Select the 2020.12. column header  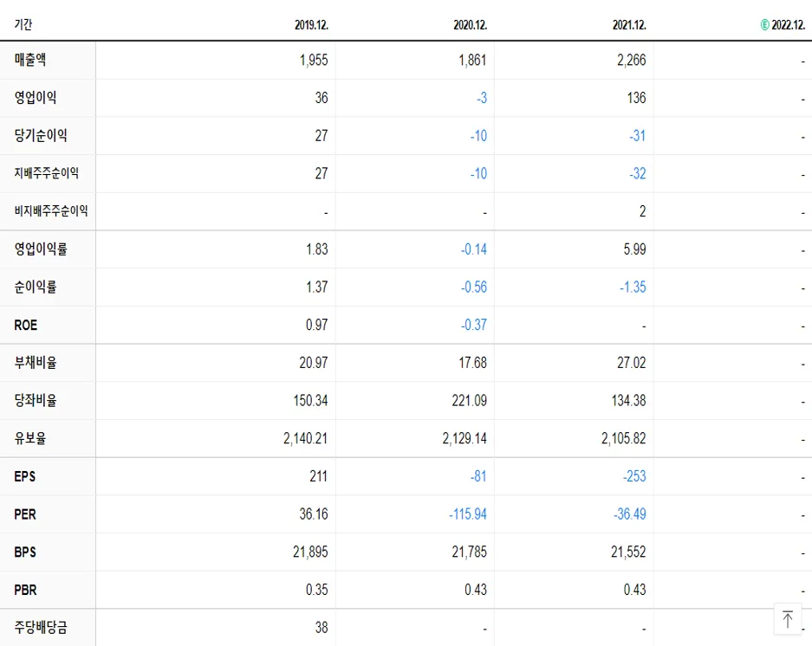click(x=471, y=25)
